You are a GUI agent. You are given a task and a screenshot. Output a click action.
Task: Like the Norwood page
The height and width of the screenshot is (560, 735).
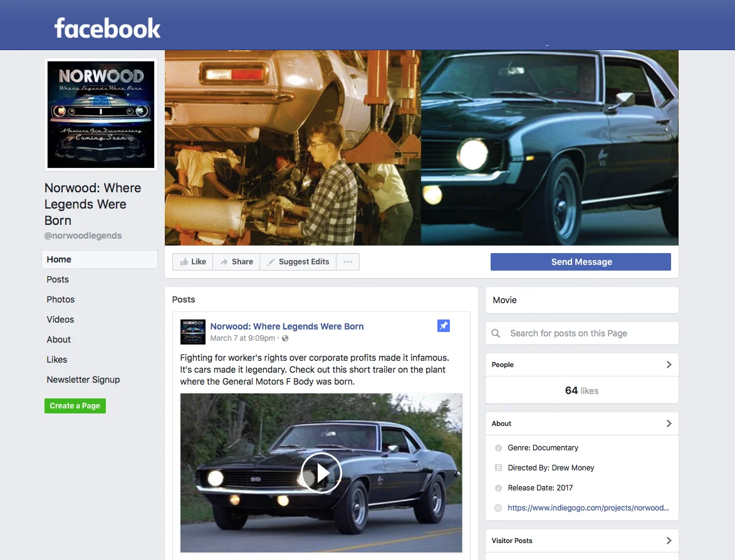click(192, 261)
